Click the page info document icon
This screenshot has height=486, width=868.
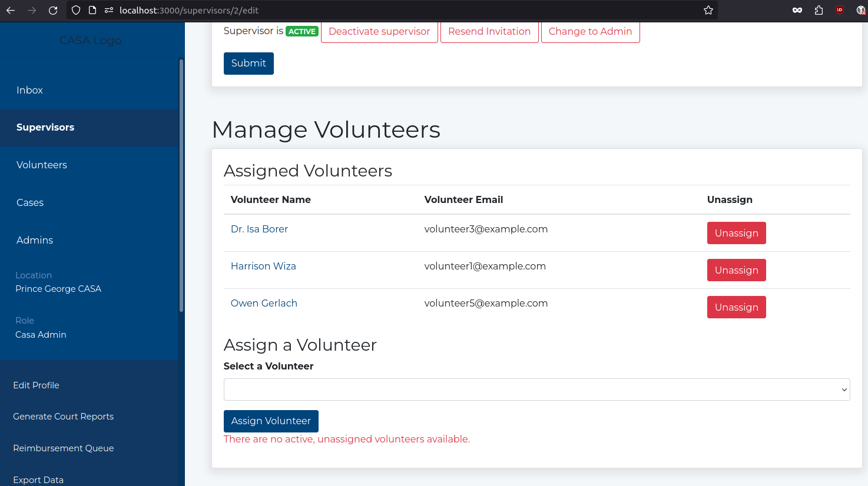pyautogui.click(x=92, y=10)
